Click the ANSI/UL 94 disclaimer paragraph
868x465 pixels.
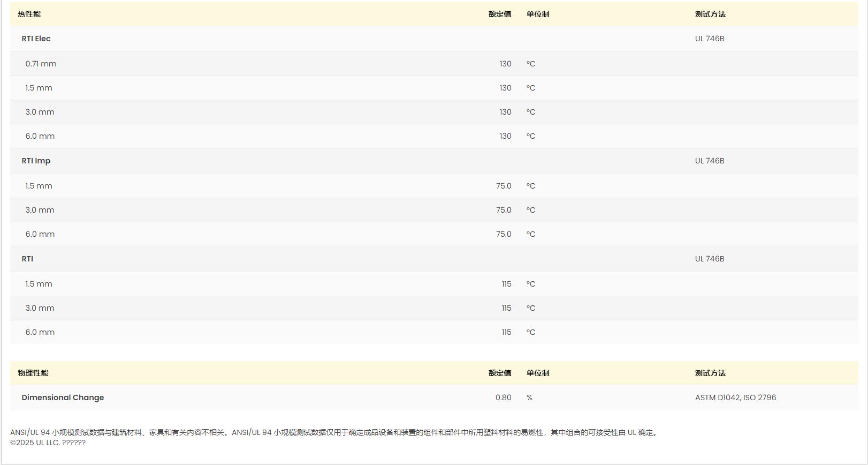(x=334, y=432)
